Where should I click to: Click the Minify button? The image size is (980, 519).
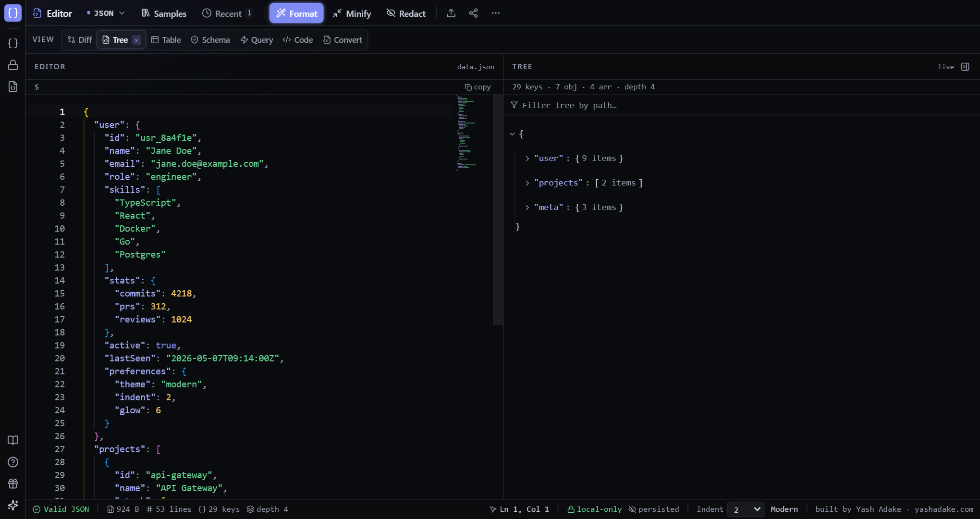[x=352, y=13]
